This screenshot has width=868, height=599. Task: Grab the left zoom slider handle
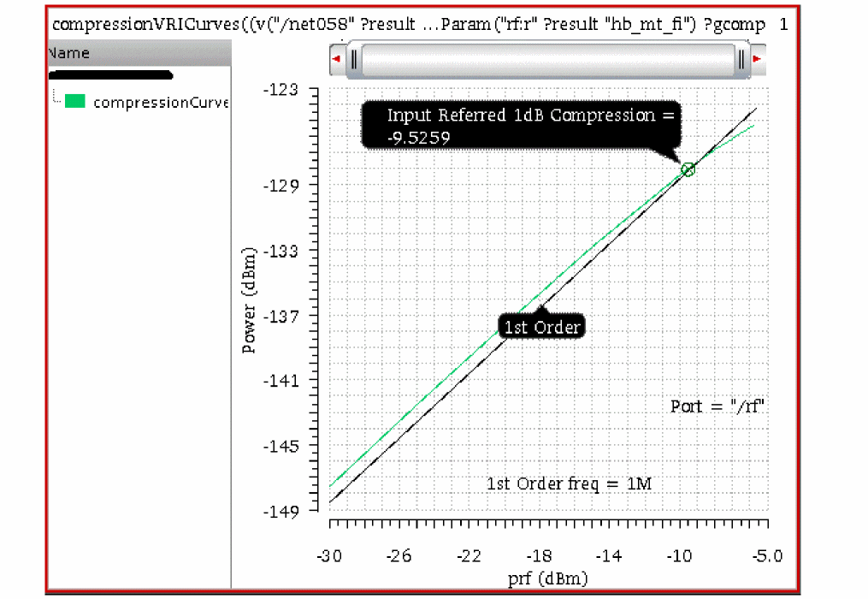[x=354, y=59]
